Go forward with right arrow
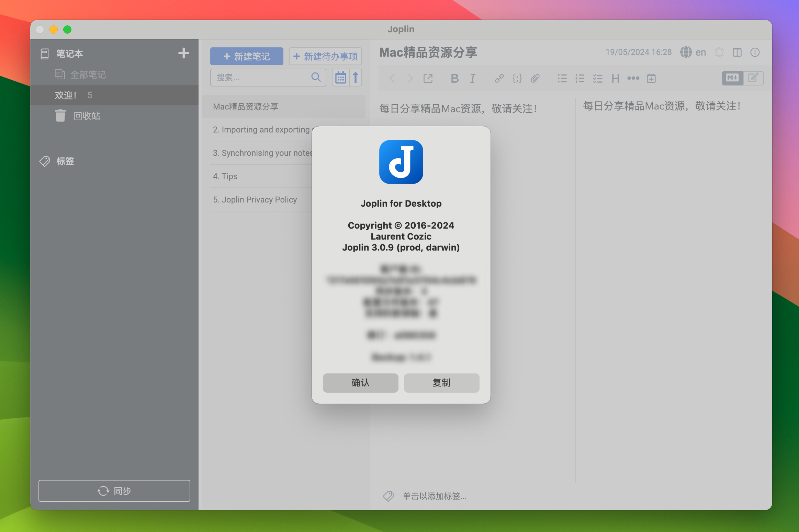Viewport: 799px width, 532px height. pos(410,79)
